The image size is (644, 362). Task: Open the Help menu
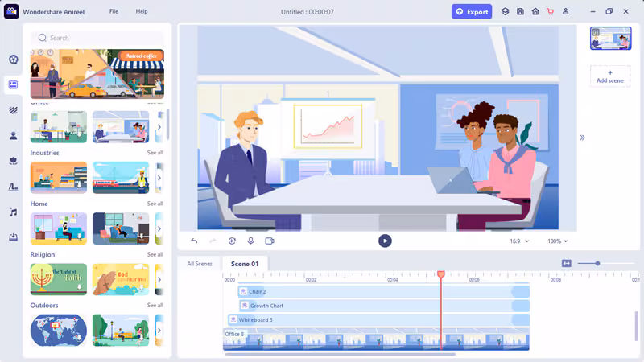pyautogui.click(x=142, y=11)
